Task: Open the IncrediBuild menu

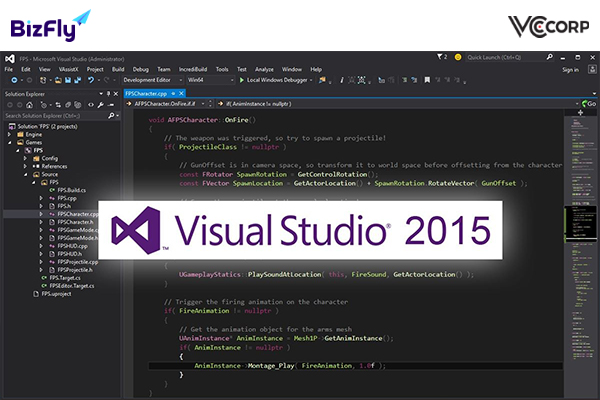Action: pos(193,69)
